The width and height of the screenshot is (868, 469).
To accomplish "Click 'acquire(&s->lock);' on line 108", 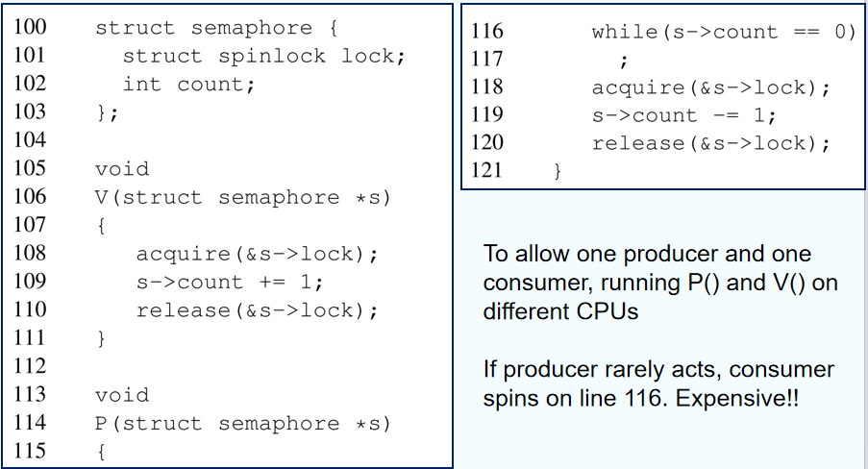I will 257,254.
